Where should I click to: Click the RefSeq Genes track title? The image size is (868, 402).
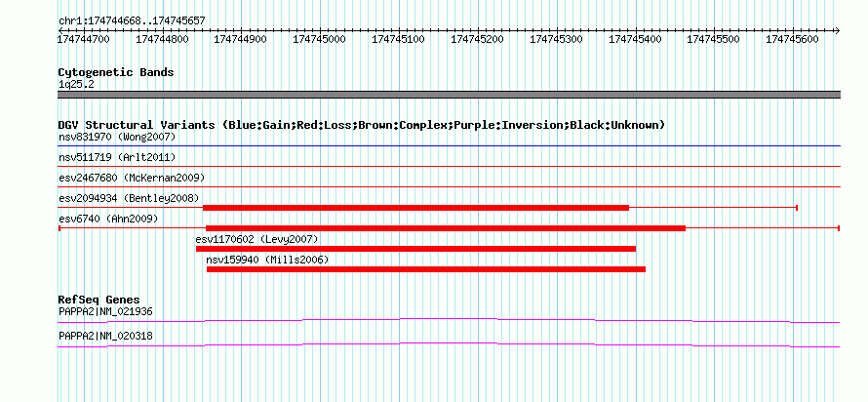coord(99,301)
